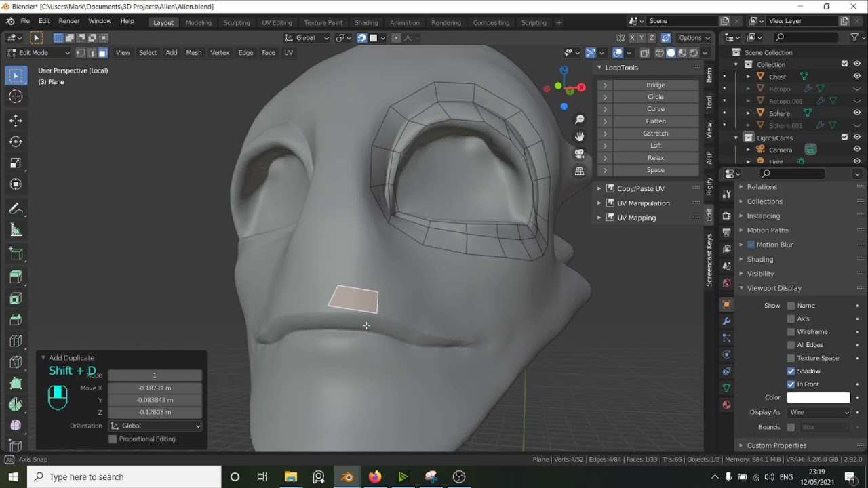Toggle camera view in viewport

(579, 154)
